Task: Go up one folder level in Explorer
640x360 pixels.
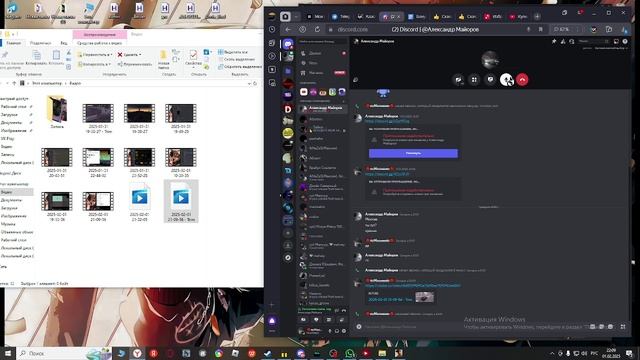Action: (14, 83)
